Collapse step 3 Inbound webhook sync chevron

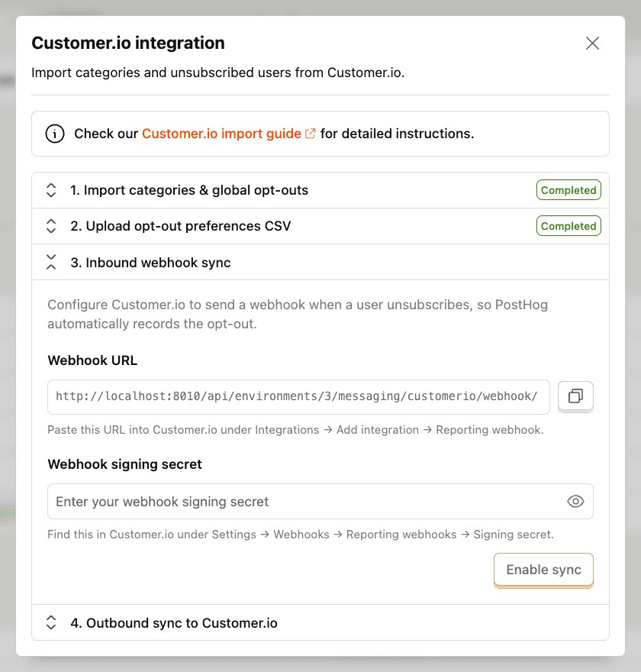tap(51, 262)
